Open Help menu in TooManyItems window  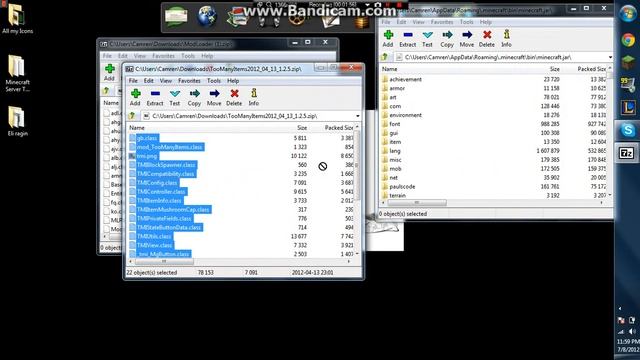[x=233, y=81]
